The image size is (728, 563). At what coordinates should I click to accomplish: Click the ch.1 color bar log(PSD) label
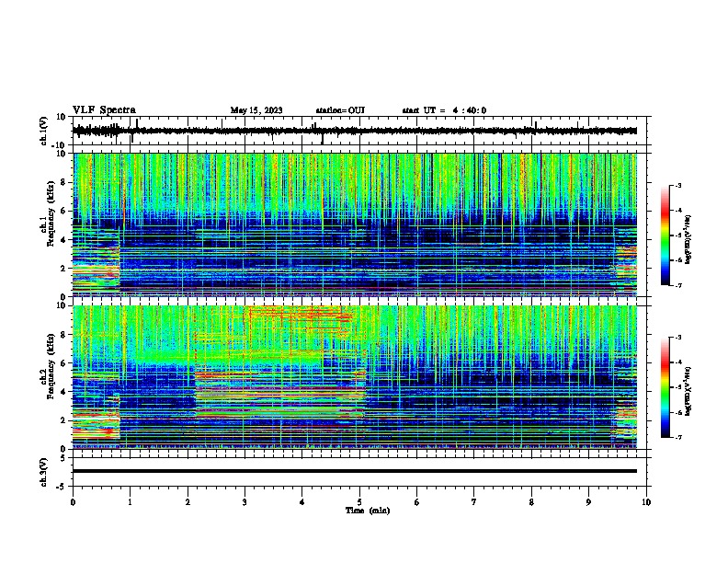tap(688, 240)
